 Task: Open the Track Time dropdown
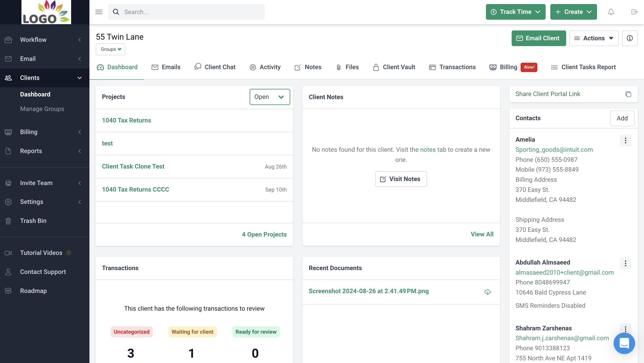(x=515, y=12)
